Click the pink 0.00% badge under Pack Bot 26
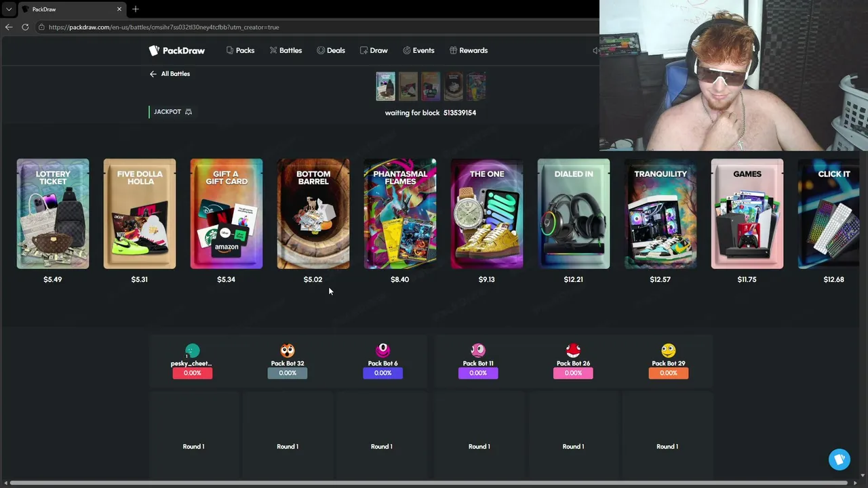Screen dimensions: 868x488 573,373
